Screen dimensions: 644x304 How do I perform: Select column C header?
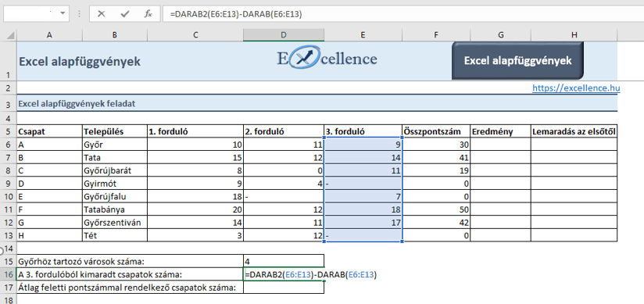click(195, 35)
